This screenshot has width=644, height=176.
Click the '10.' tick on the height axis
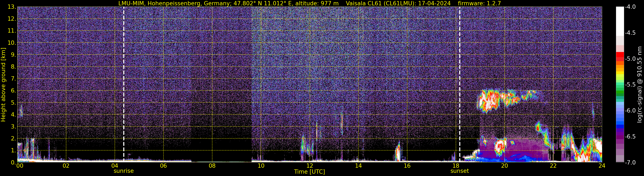pos(12,43)
